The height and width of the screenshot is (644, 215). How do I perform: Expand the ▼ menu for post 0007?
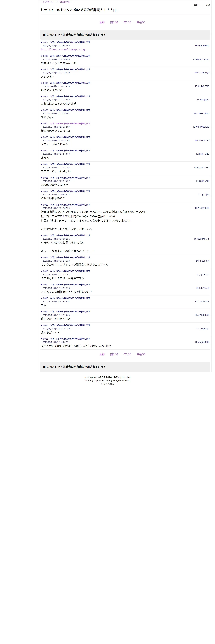(x=42, y=124)
